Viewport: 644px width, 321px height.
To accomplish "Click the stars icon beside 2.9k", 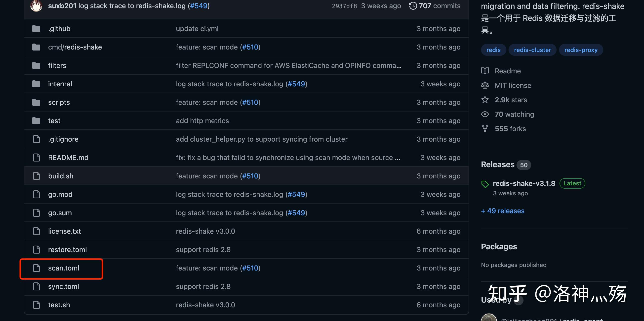I will pyautogui.click(x=485, y=100).
